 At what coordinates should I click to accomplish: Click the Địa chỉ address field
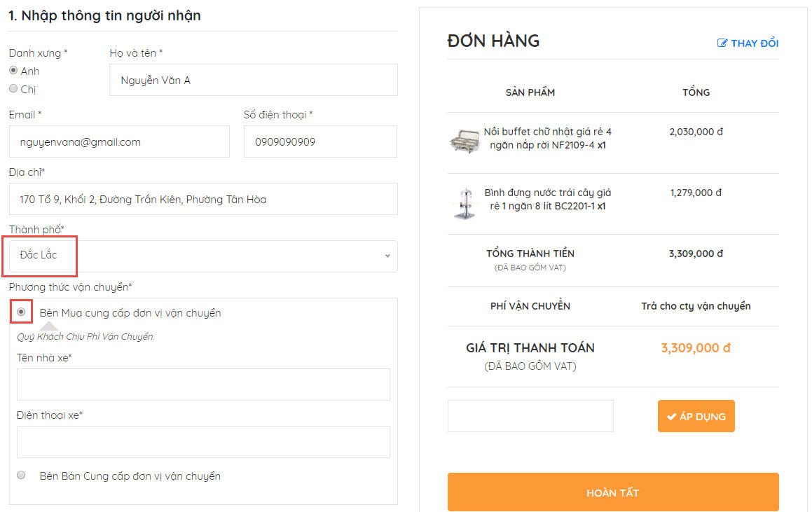[x=202, y=200]
